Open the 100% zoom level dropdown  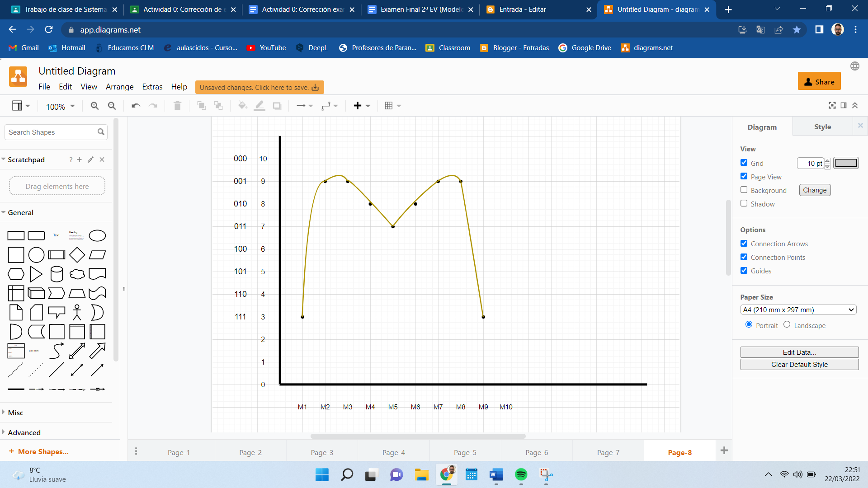pyautogui.click(x=60, y=107)
